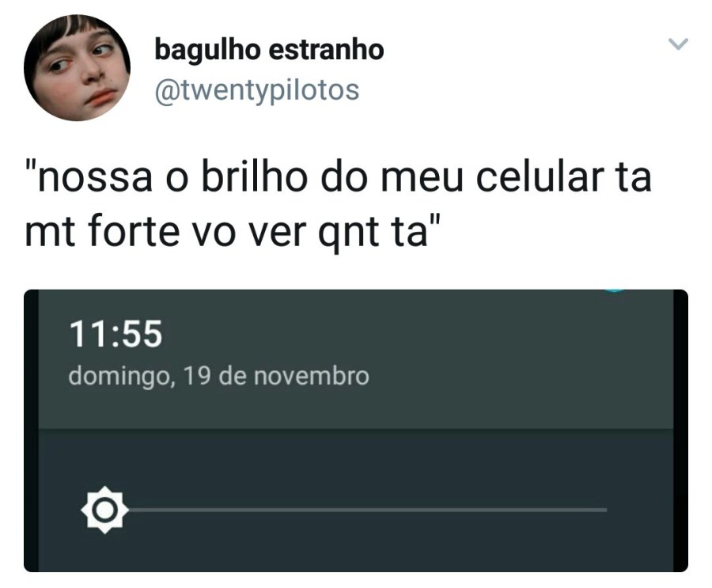Open the attached notification shade screenshot
The image size is (712, 588).
(356, 431)
